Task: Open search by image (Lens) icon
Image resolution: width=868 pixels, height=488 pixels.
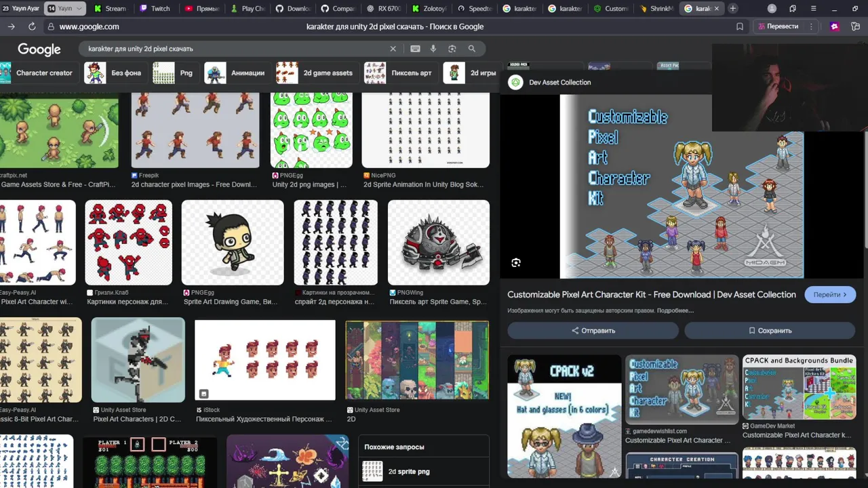Action: [452, 49]
